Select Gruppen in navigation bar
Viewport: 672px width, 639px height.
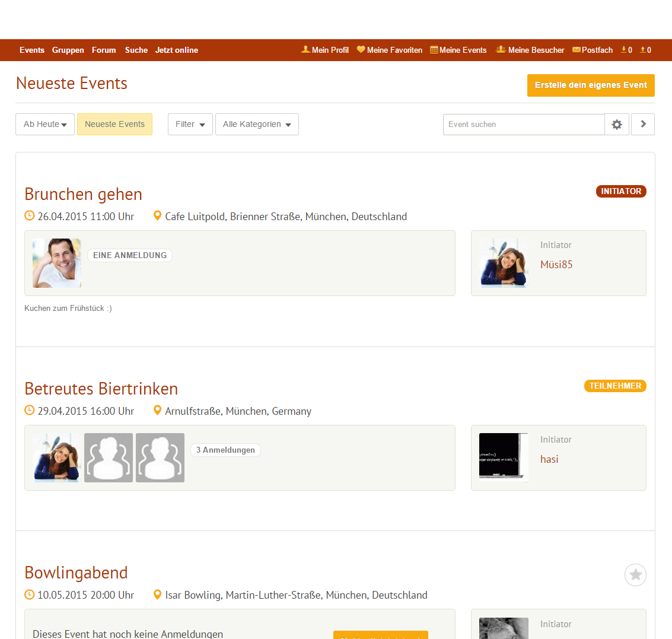(x=68, y=50)
